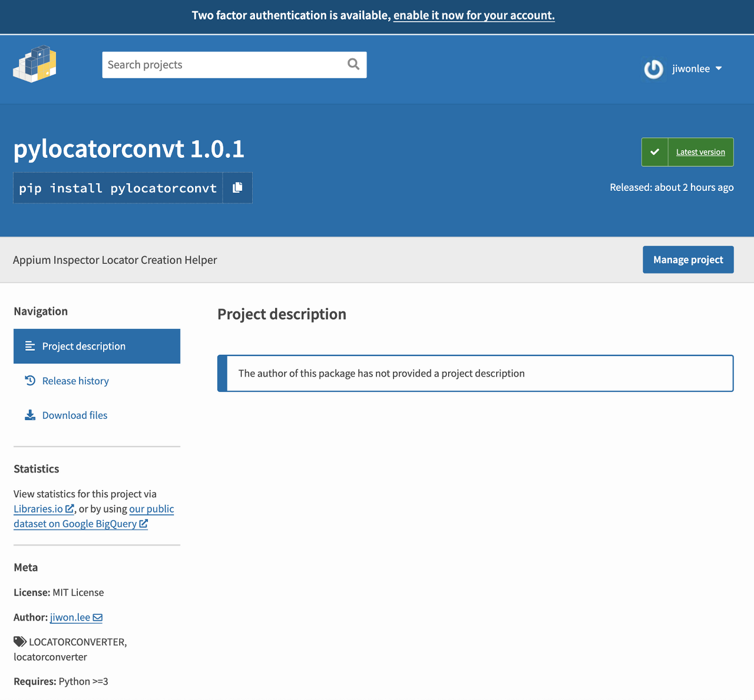Screen dimensions: 754x700
Task: Click the envelope icon next to jiwon.lee
Action: 98,618
